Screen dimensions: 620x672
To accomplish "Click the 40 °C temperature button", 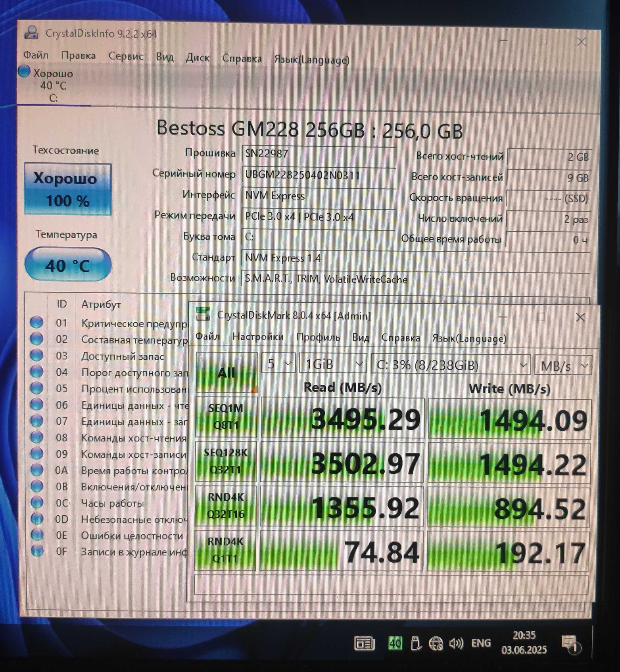I will [68, 264].
